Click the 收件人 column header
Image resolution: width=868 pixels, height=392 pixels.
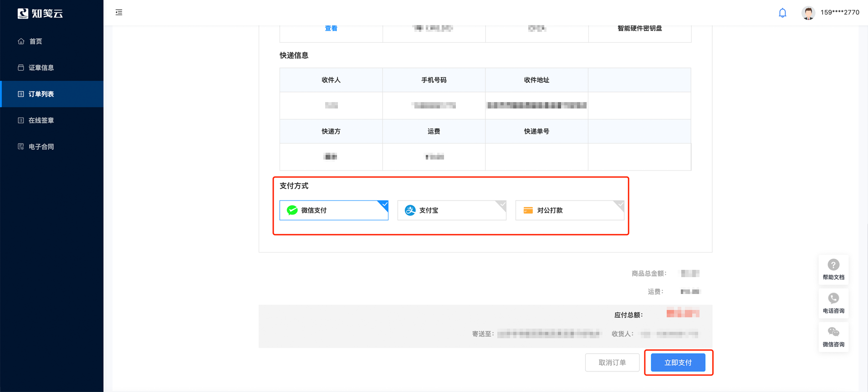(331, 80)
